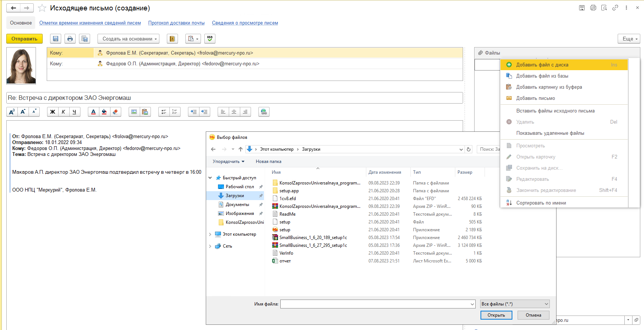
Task: Click the "Отмена" button in file dialog
Action: coord(533,315)
